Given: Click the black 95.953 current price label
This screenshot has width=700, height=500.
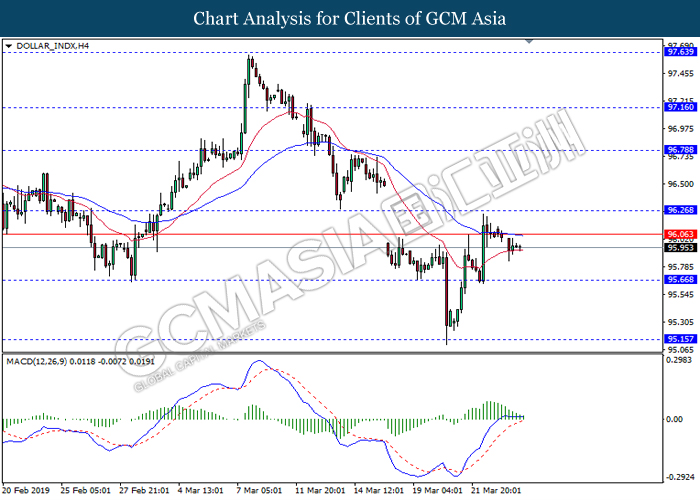Looking at the screenshot, I should coord(680,248).
